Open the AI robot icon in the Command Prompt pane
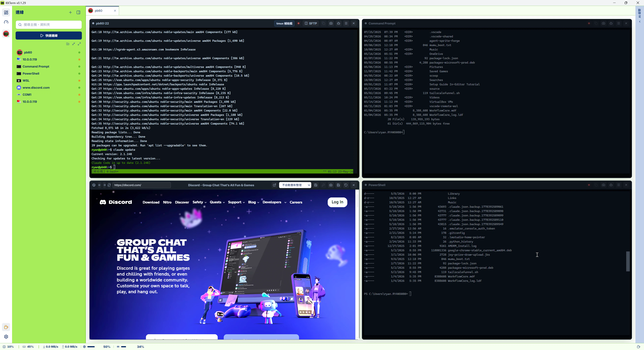644x350 pixels. pos(611,23)
